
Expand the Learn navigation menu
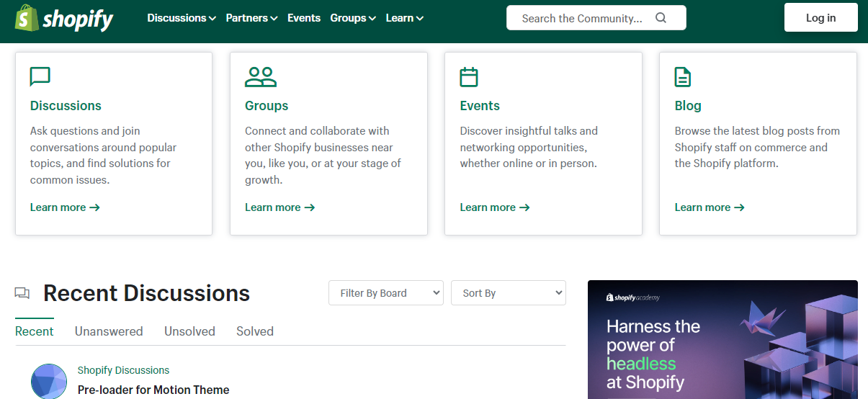click(x=404, y=18)
